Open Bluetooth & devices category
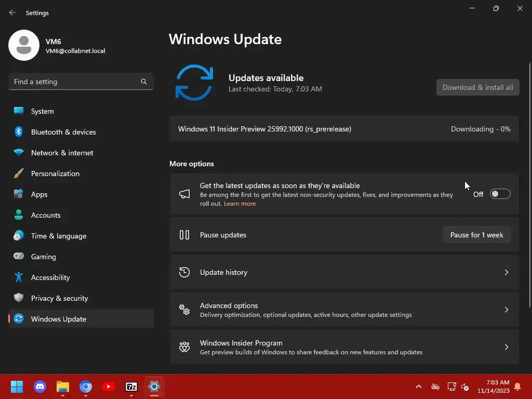Image resolution: width=532 pixels, height=399 pixels. point(81,132)
